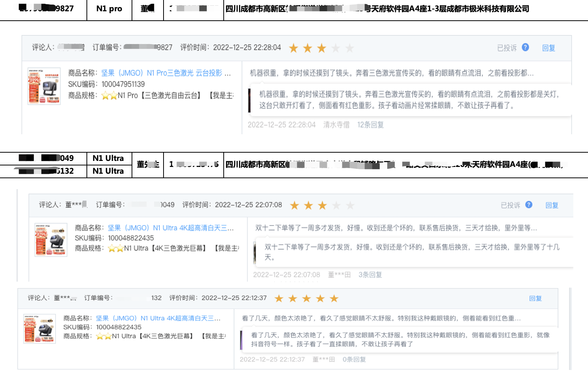Click the N1 Ultra cell beside order 049
The image size is (588, 376).
coord(109,158)
